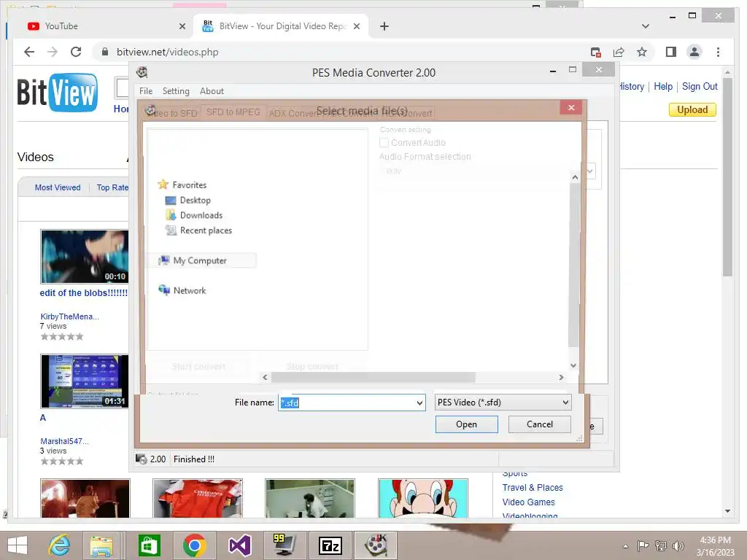Click the BitView logo

[57, 93]
